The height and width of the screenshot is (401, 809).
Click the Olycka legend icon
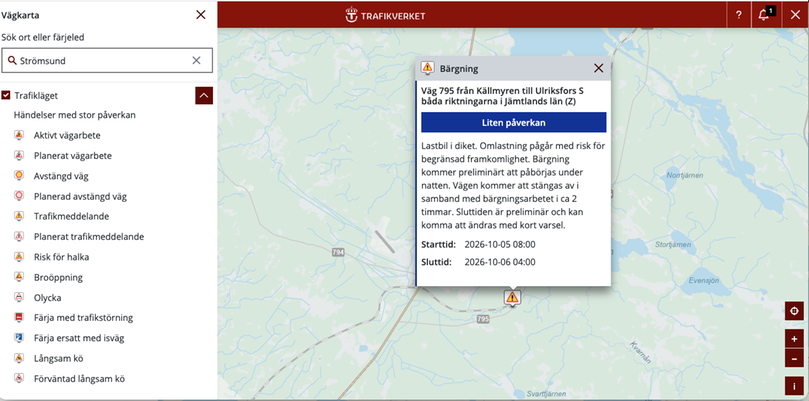click(19, 297)
